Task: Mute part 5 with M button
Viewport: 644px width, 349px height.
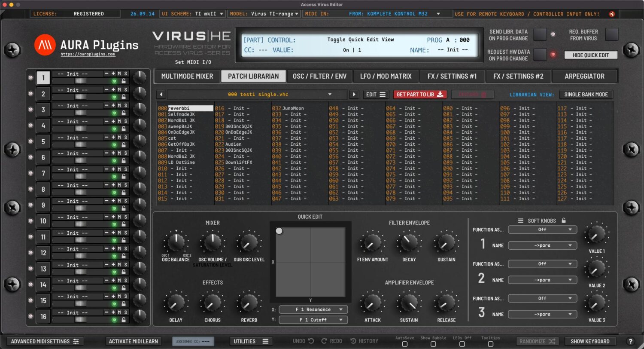Action: pos(119,137)
